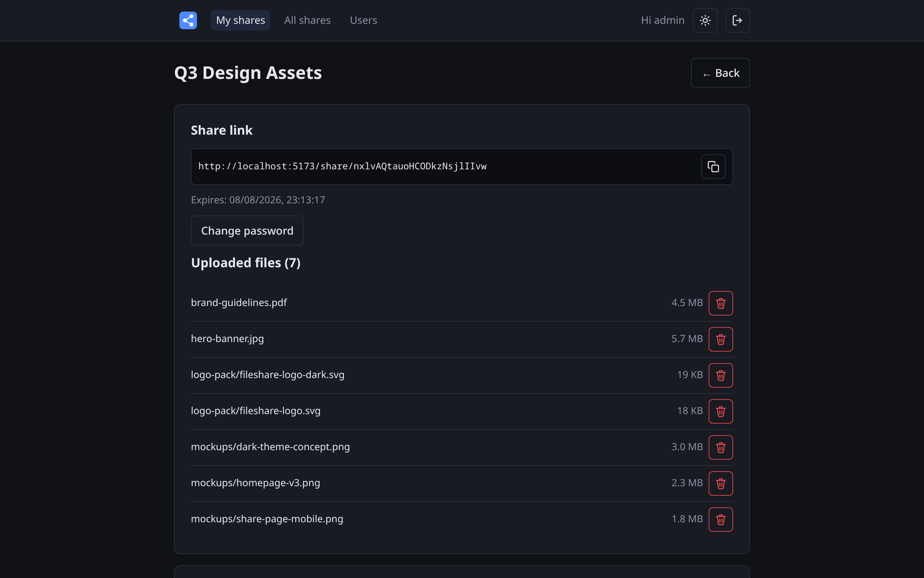Click the Share link heading
The width and height of the screenshot is (924, 578).
[221, 130]
